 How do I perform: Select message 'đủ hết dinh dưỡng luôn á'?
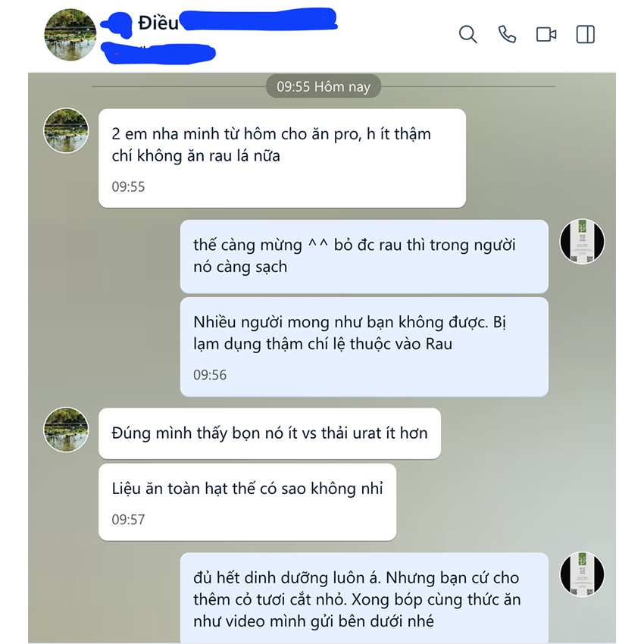click(x=364, y=598)
